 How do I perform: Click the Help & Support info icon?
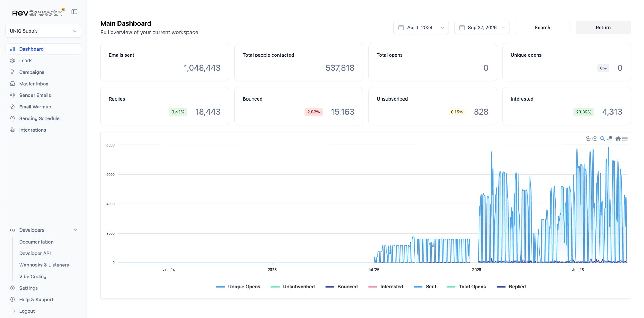12,300
